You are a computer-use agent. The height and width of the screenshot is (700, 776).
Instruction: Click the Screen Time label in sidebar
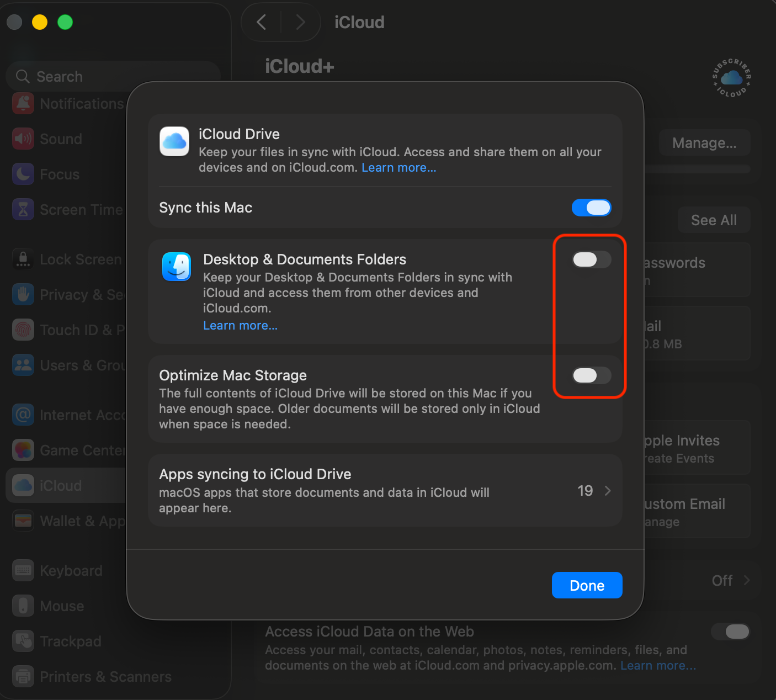(81, 210)
